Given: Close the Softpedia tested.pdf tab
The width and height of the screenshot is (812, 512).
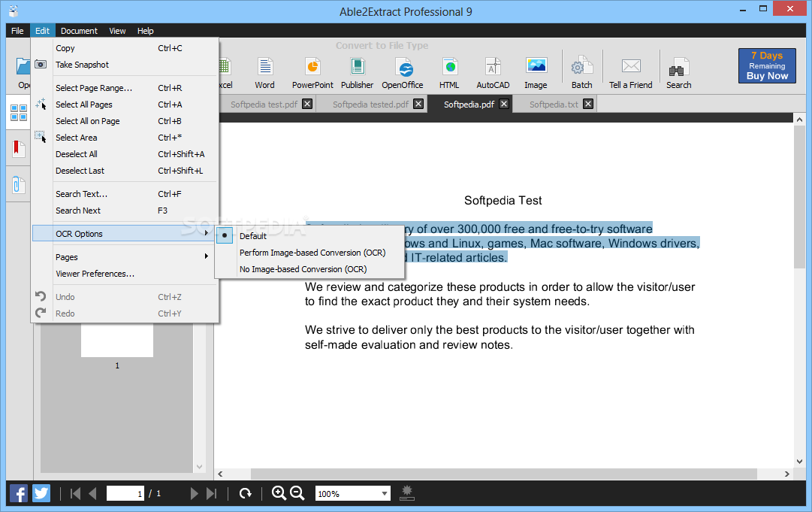Looking at the screenshot, I should (418, 105).
